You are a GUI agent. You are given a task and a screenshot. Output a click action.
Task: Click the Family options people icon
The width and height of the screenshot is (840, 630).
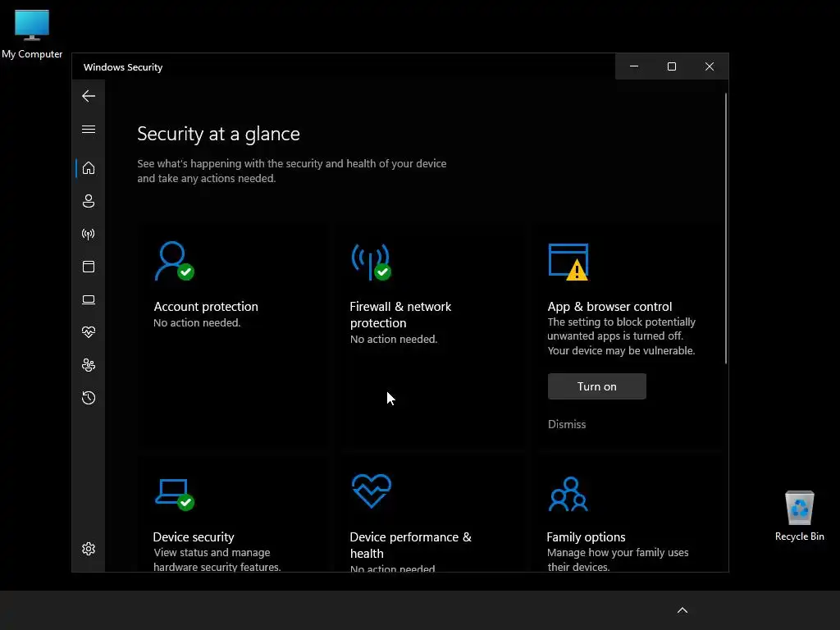click(x=568, y=494)
